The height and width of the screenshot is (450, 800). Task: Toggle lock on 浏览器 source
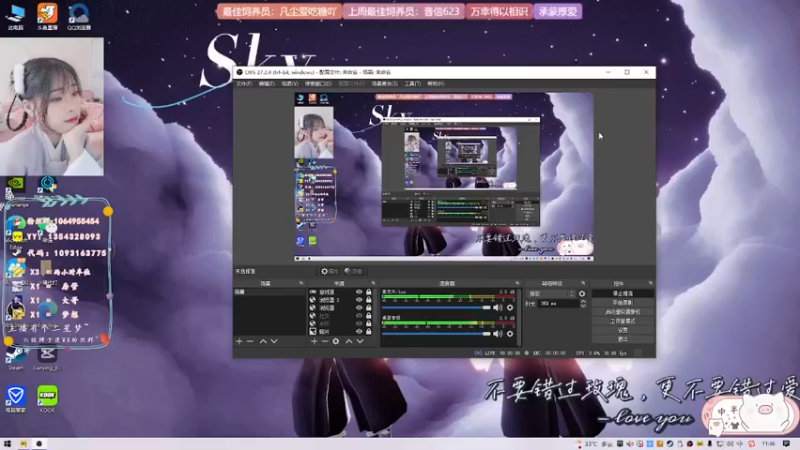click(x=368, y=308)
